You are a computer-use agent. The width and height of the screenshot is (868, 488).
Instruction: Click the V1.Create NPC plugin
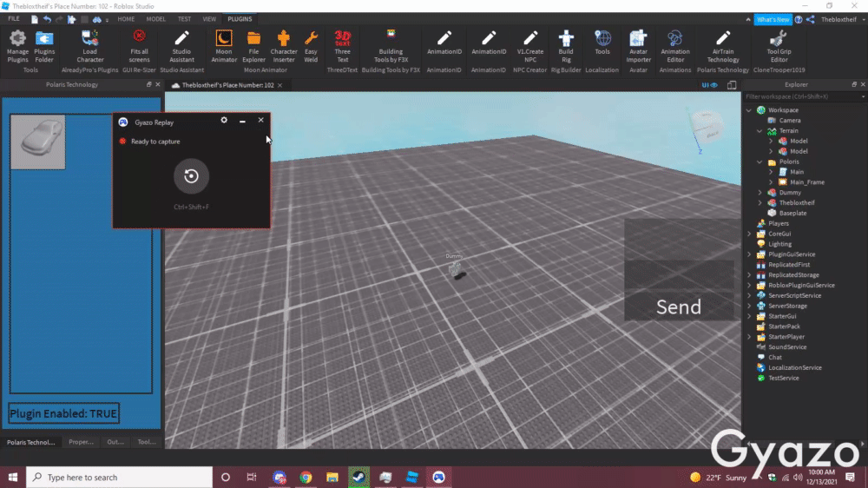coord(529,47)
